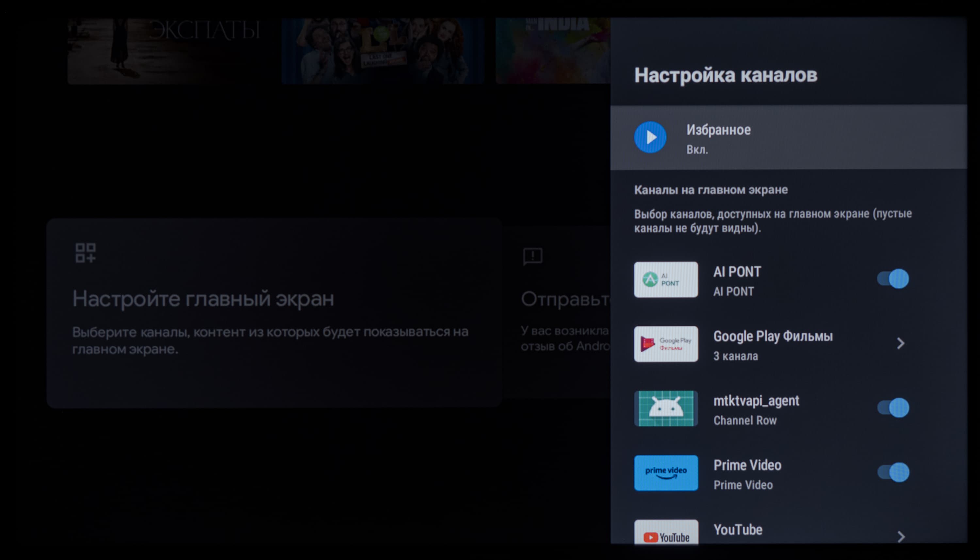980x560 pixels.
Task: Click the YouTube logo tile
Action: pyautogui.click(x=666, y=533)
